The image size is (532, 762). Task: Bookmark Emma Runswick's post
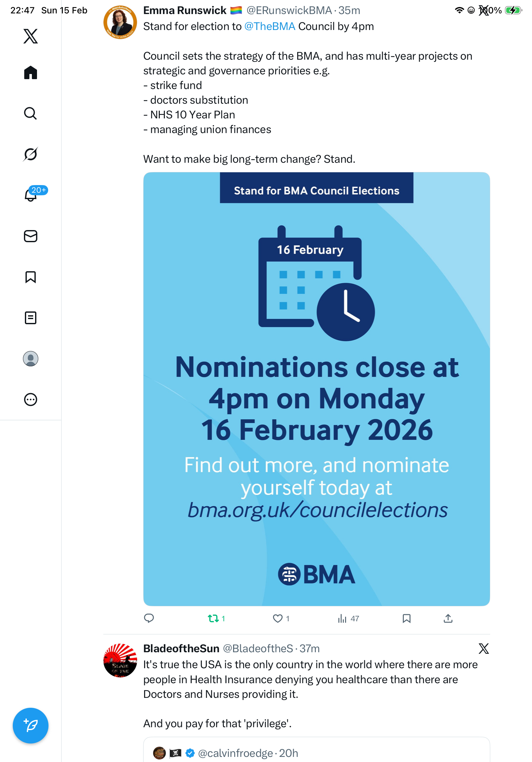pyautogui.click(x=406, y=618)
